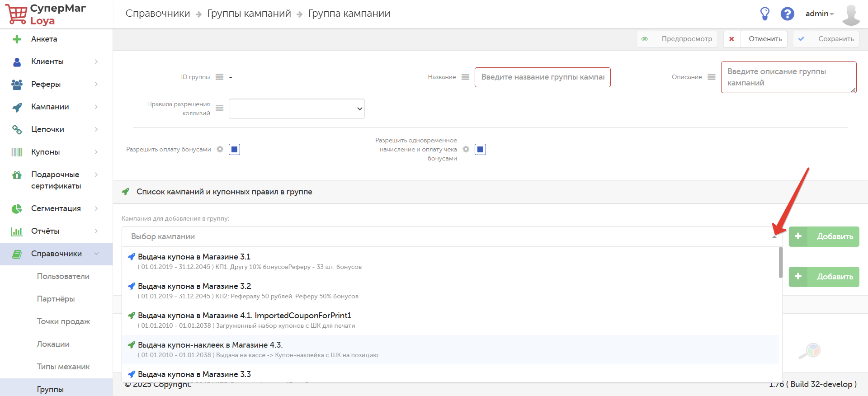Viewport: 868px width, 396px height.
Task: Select Выдача купона в Магазине 4.1 ImportedCouponForPrint1
Action: click(450, 321)
